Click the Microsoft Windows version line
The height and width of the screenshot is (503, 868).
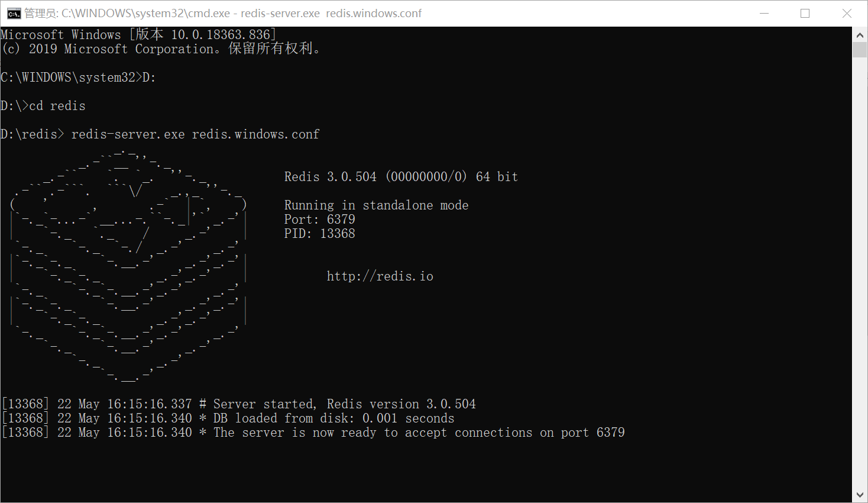[138, 35]
